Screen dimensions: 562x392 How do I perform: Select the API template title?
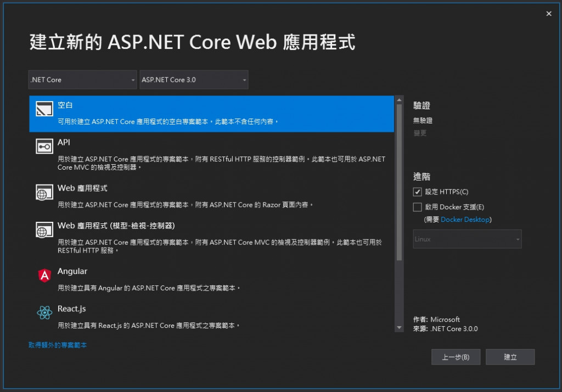pyautogui.click(x=64, y=142)
